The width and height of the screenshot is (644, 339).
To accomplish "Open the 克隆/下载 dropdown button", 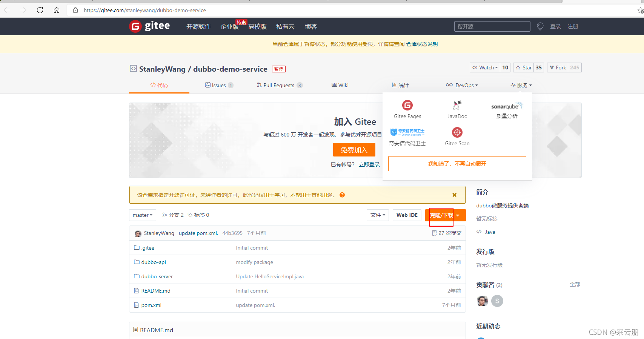I will 445,215.
